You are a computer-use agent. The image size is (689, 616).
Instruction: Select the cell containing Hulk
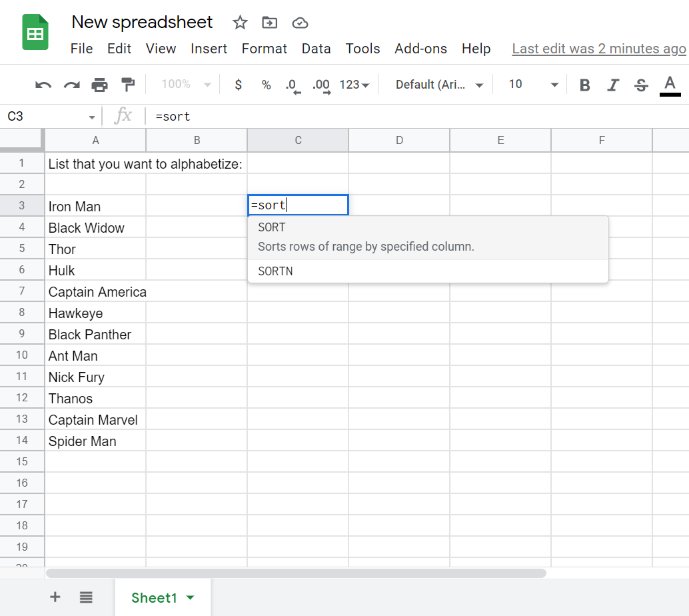click(95, 270)
